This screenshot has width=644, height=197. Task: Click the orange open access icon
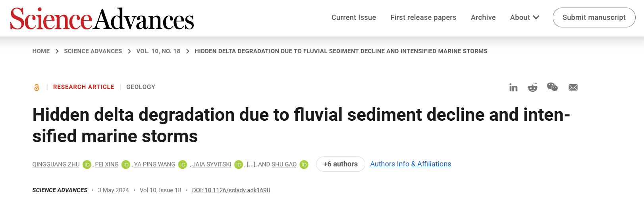coord(37,87)
